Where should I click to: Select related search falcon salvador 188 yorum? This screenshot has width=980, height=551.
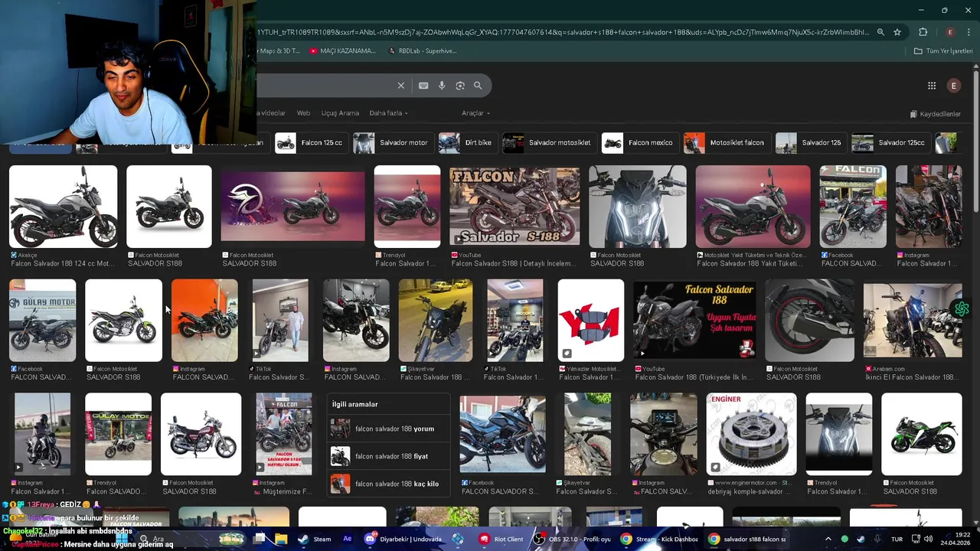[x=390, y=429]
